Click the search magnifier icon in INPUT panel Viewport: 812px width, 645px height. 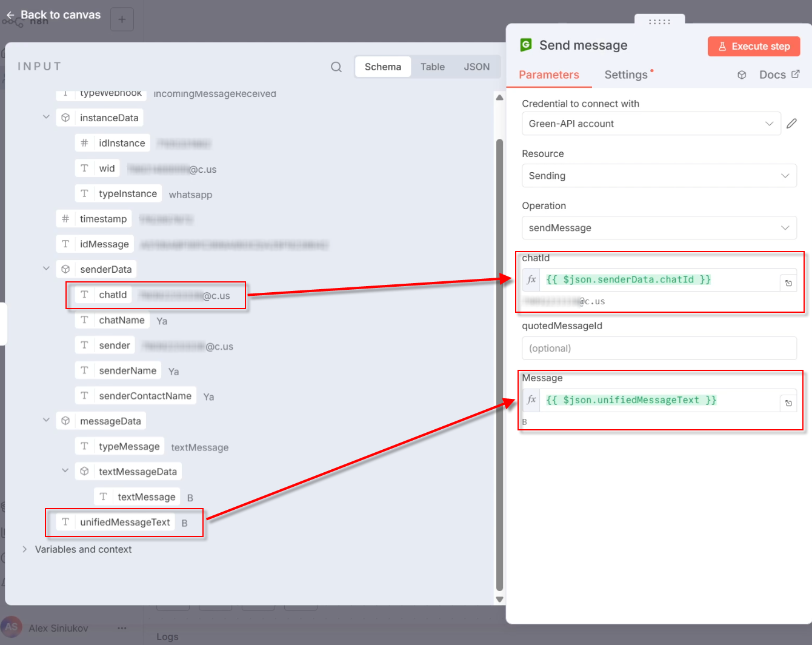tap(336, 67)
